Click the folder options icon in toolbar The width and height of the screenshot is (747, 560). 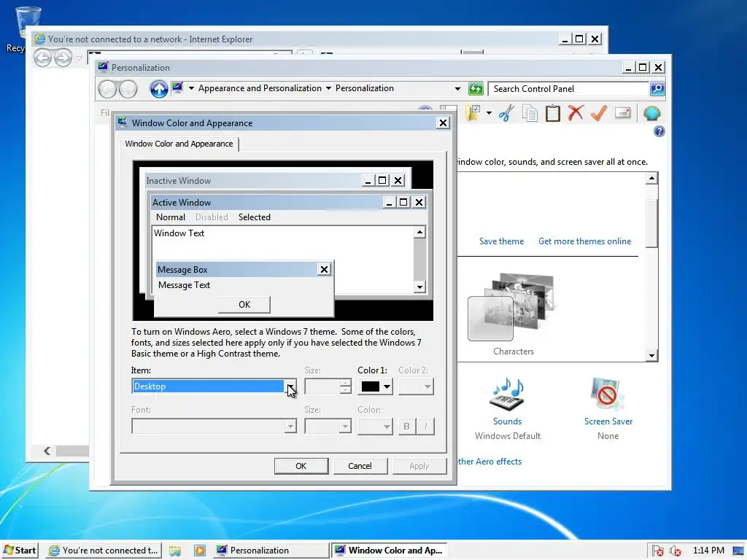coord(474,113)
